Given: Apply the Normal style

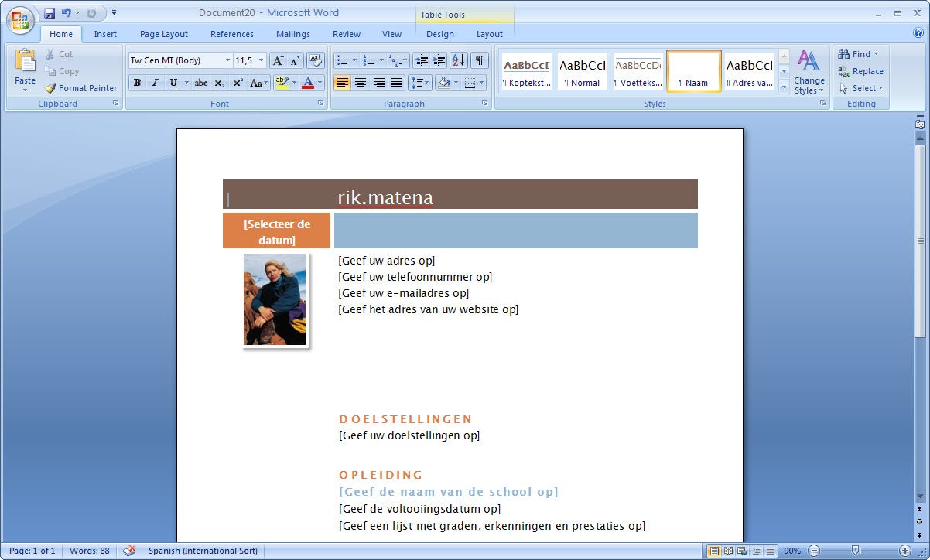Looking at the screenshot, I should click(583, 71).
